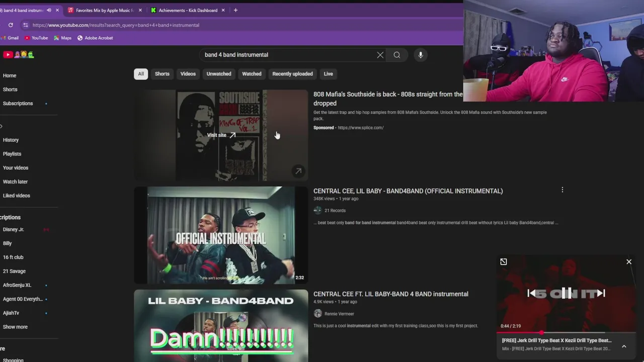The width and height of the screenshot is (644, 362).
Task: Skip to next video in miniplayer
Action: point(601,293)
